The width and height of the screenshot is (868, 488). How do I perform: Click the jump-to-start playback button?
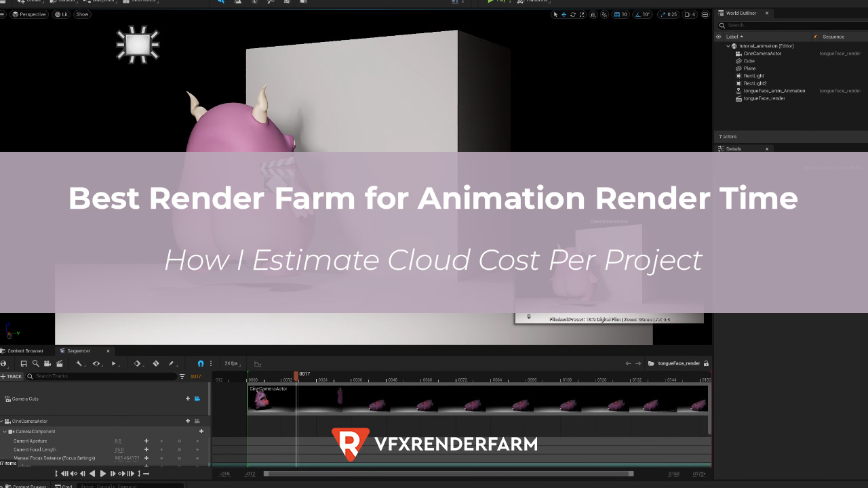click(64, 474)
